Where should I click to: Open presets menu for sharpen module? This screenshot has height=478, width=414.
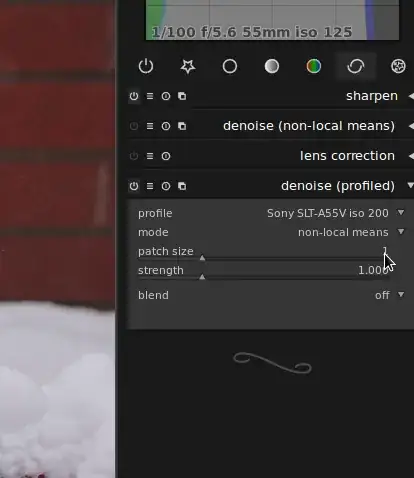tap(150, 96)
